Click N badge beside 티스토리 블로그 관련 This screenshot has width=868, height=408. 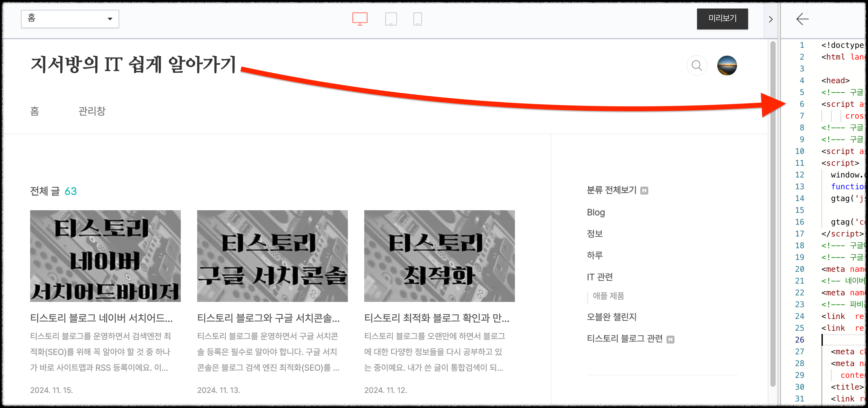(670, 339)
